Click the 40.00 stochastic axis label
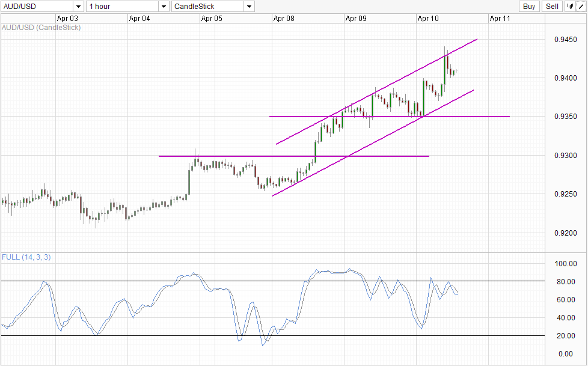The height and width of the screenshot is (366, 588). (566, 318)
